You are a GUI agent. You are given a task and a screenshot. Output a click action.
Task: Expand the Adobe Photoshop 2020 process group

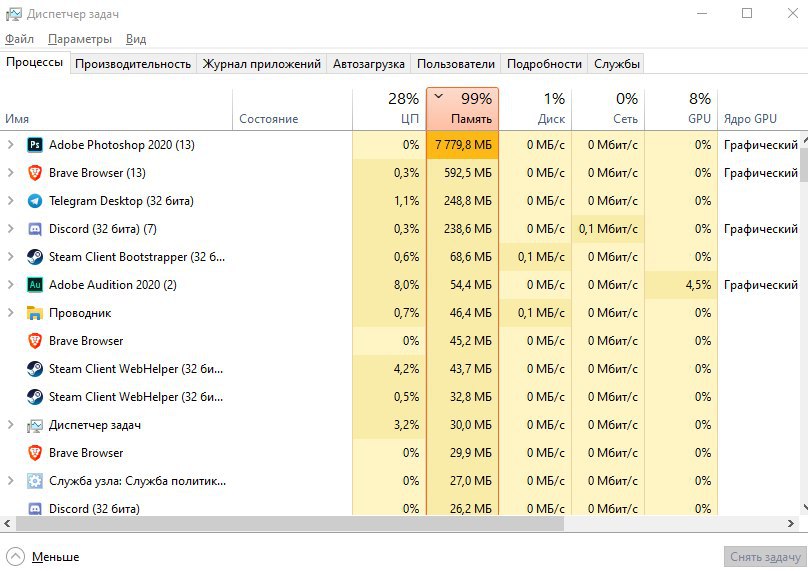(x=10, y=145)
